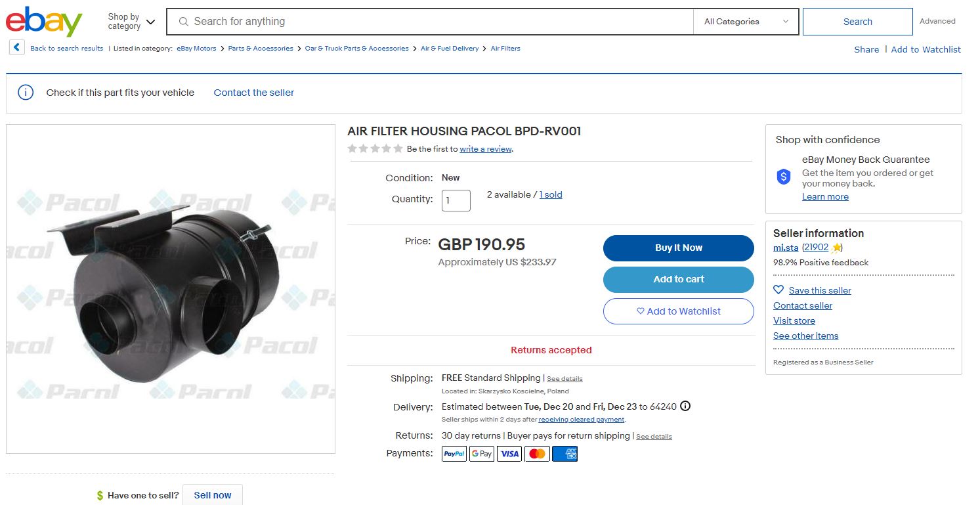Click the Google Pay payment icon
The image size is (980, 505).
(x=482, y=454)
